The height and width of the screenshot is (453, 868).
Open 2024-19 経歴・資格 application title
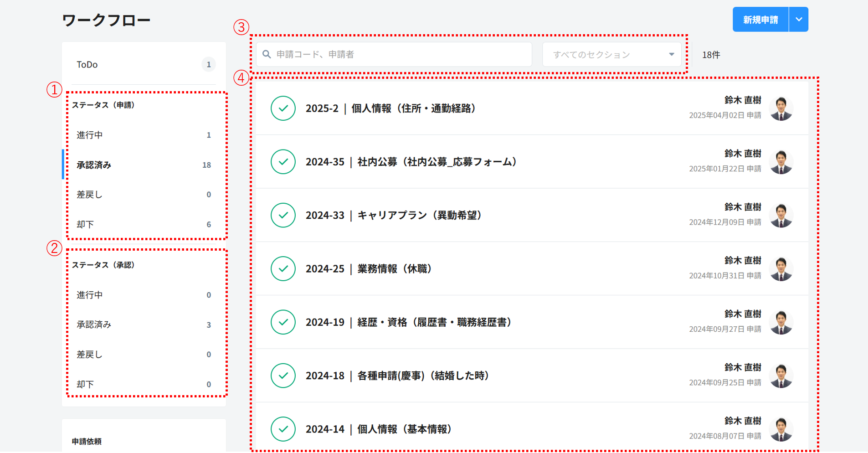coord(409,322)
